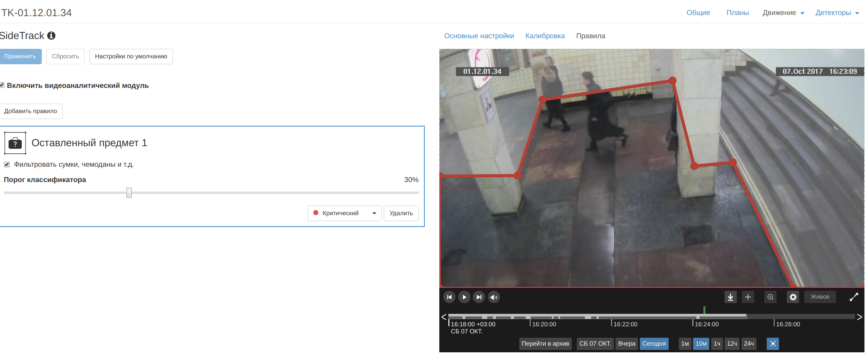Click the Применить button
This screenshot has width=868, height=359.
pos(20,56)
